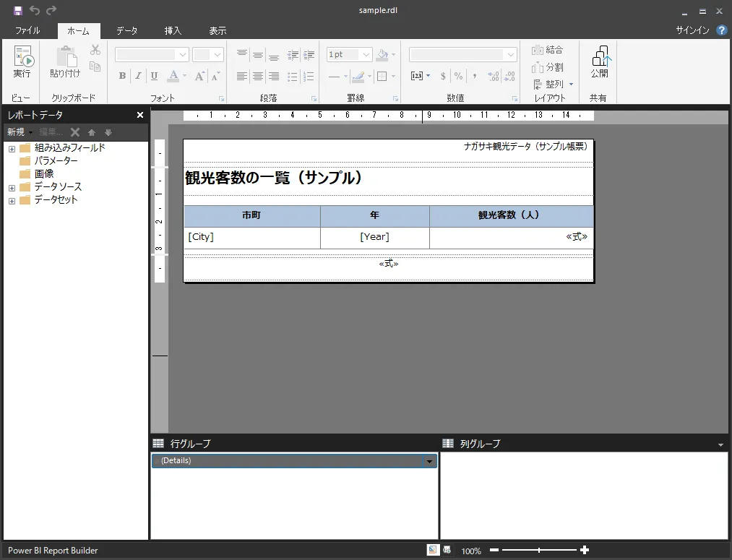Run the report with 実行 button

coord(22,61)
